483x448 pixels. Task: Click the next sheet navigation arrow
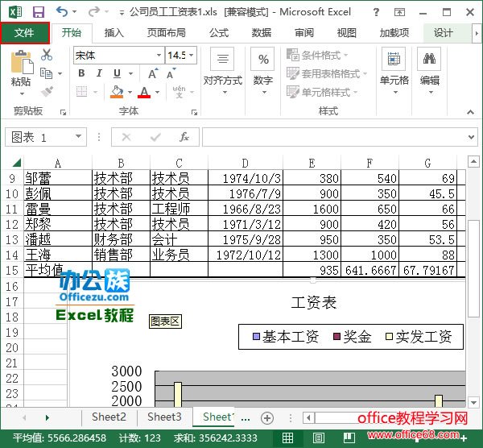47,417
